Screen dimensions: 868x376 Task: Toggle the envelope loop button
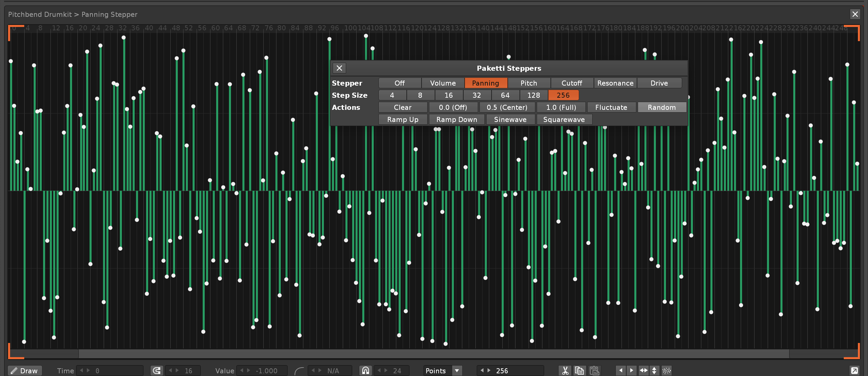coord(157,371)
